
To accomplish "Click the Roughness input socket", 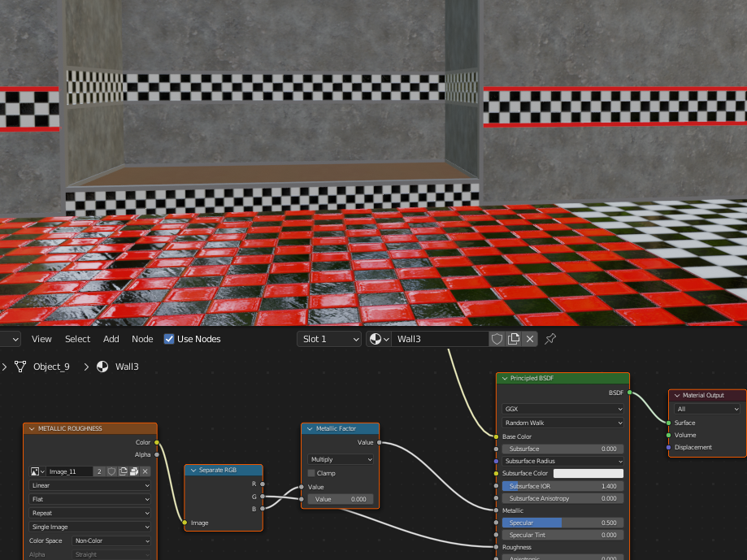I will pos(497,548).
